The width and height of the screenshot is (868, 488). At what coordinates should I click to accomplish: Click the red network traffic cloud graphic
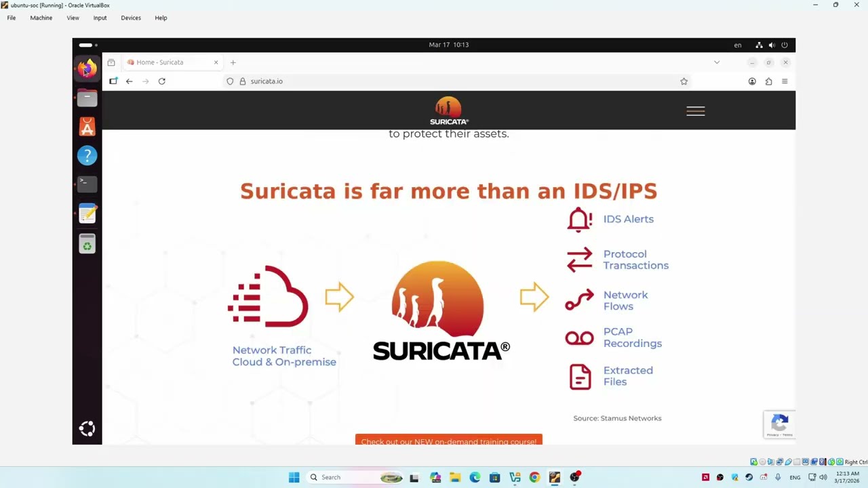click(269, 297)
